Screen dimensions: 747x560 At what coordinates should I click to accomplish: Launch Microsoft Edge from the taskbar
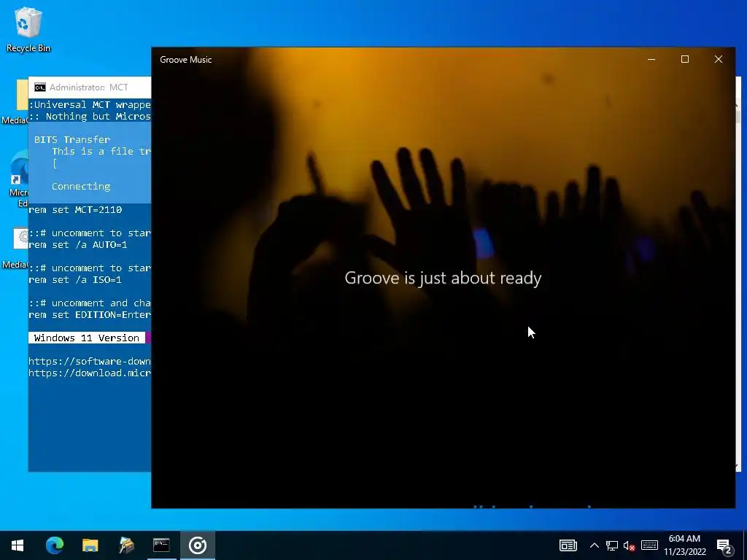54,545
